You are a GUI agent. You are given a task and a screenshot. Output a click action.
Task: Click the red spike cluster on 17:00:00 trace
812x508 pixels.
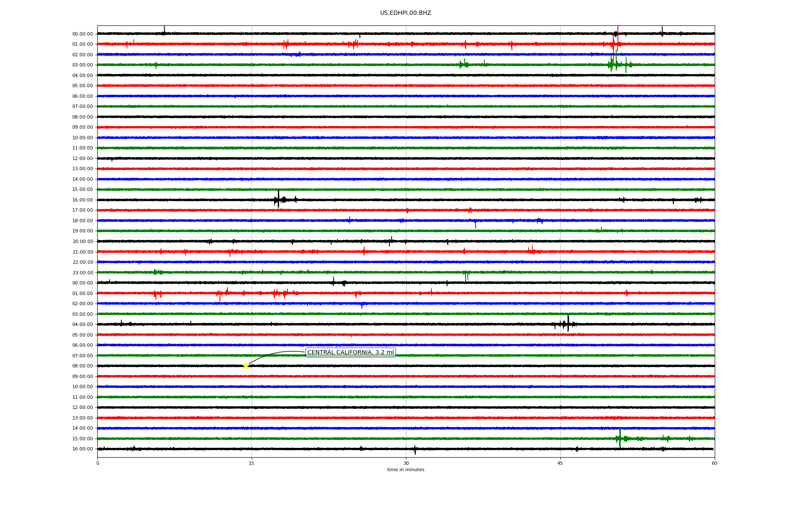[x=470, y=210]
